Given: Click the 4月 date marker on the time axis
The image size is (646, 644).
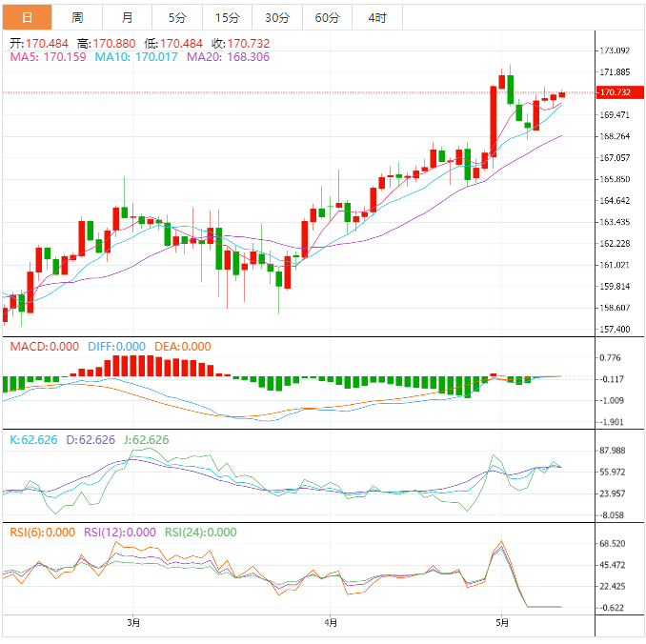Looking at the screenshot, I should coord(330,623).
